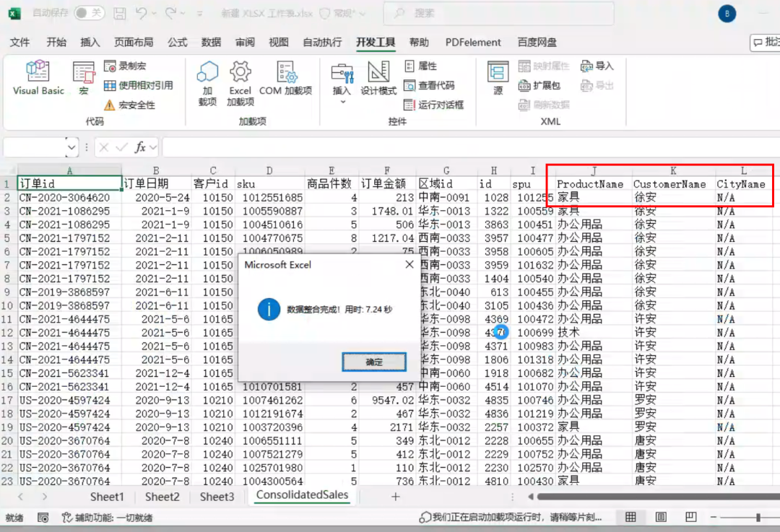Toggle the AutoSave (自动保存) switch
This screenshot has height=532, width=780.
pyautogui.click(x=89, y=13)
